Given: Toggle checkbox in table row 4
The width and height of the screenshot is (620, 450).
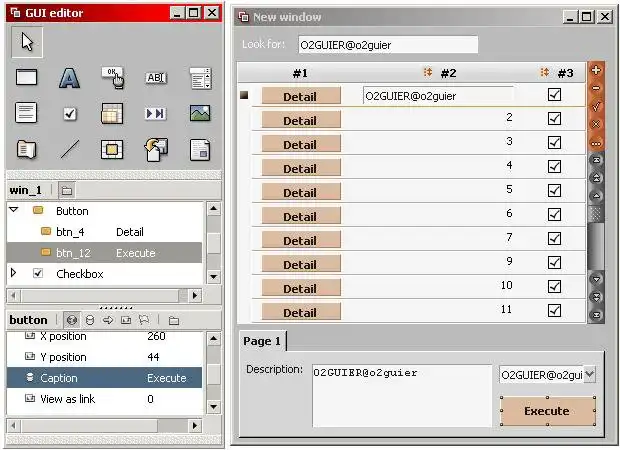Looking at the screenshot, I should pyautogui.click(x=554, y=166).
